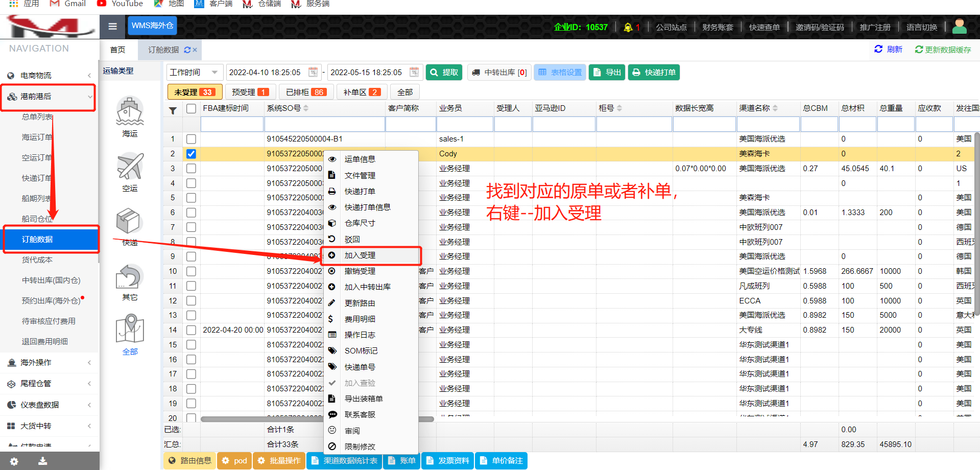The height and width of the screenshot is (470, 980).
Task: Expand the 海外操作 navigation section
Action: pyautogui.click(x=49, y=363)
